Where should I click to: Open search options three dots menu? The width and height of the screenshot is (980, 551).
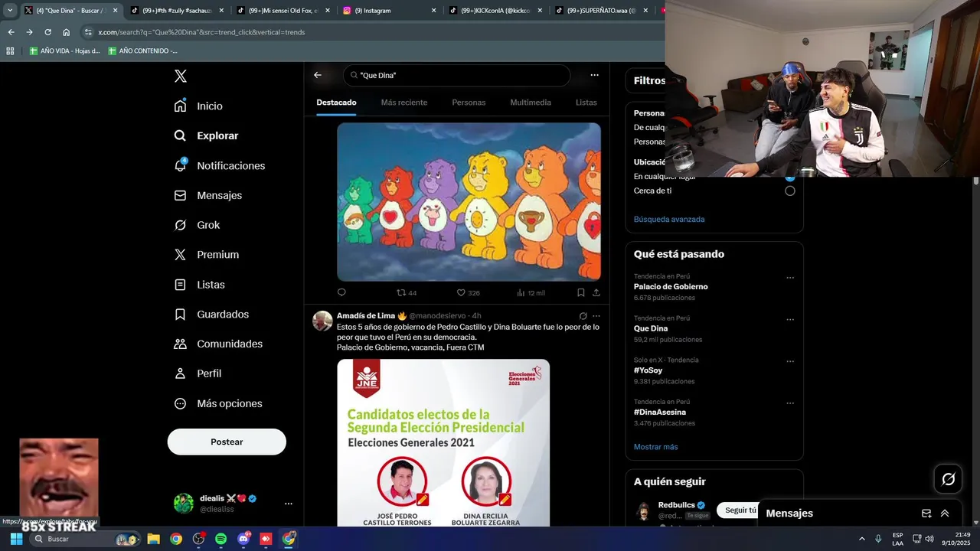[594, 75]
